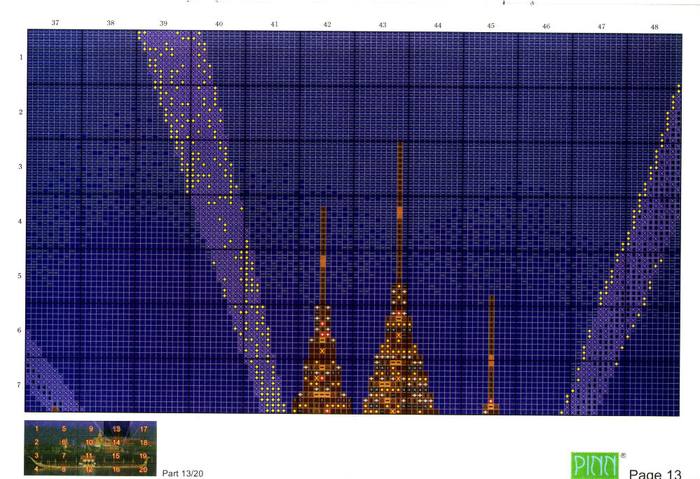This screenshot has height=479, width=700.
Task: Click row label 2 in the left margin
Action: [x=21, y=112]
